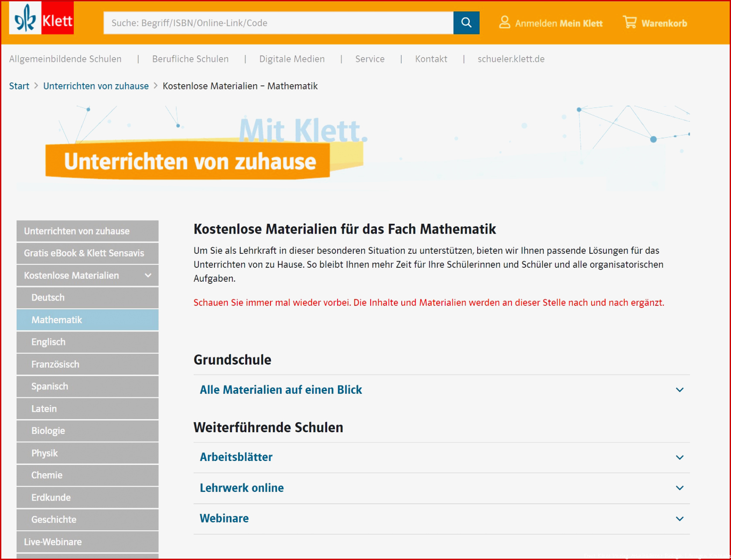Expand Alle Materialien auf einen Blick
Image resolution: width=731 pixels, height=560 pixels.
pos(441,389)
